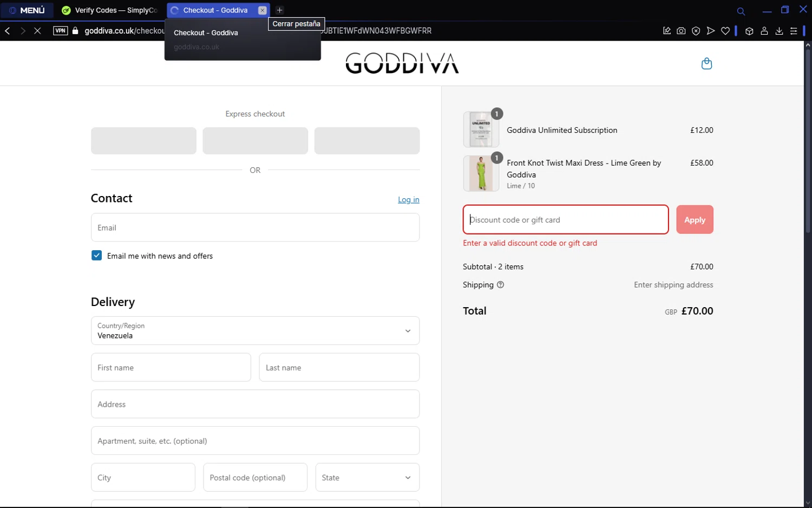
Task: Click the '£58.00' dress price
Action: 702,162
